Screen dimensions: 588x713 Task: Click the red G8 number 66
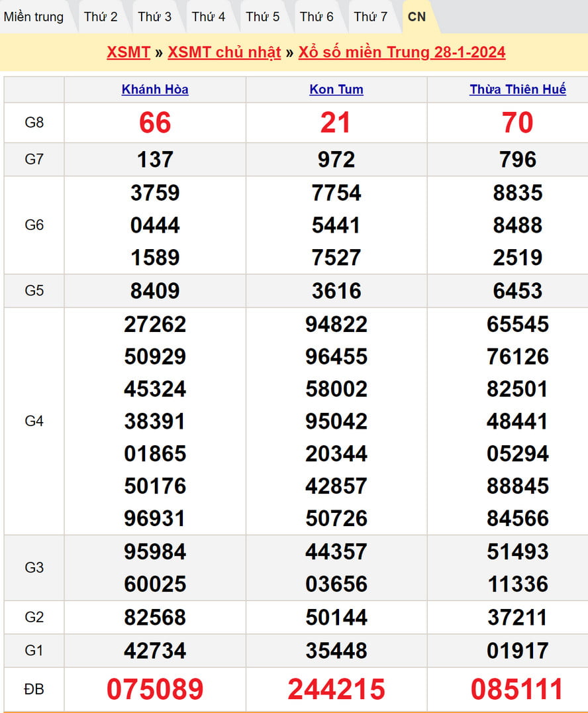click(x=155, y=123)
